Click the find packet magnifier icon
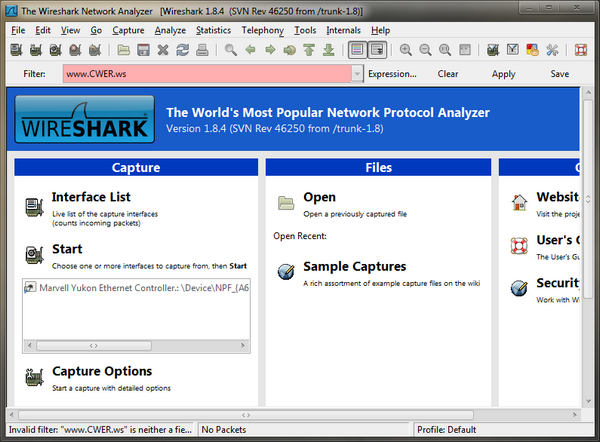This screenshot has height=442, width=600. (x=231, y=50)
